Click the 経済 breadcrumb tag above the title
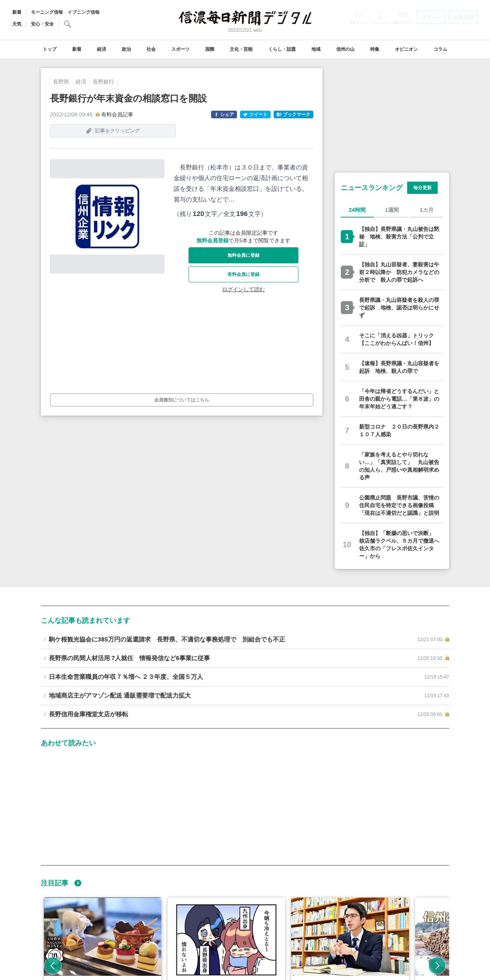 pyautogui.click(x=81, y=82)
